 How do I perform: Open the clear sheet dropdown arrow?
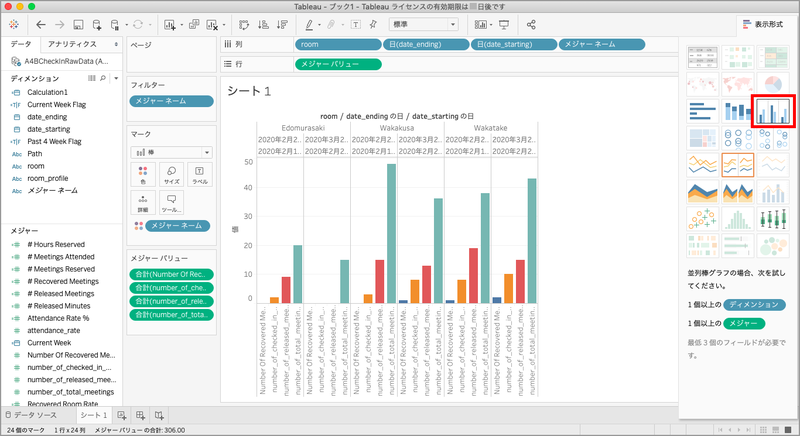click(x=223, y=24)
